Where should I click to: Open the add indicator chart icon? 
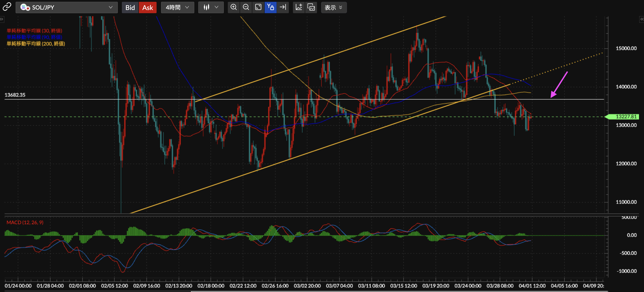(299, 7)
